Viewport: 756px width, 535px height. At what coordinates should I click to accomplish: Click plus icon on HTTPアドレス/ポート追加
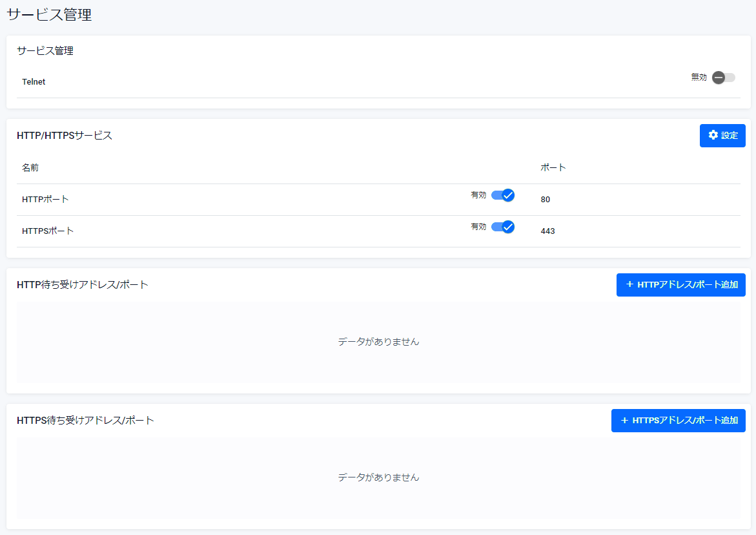629,284
